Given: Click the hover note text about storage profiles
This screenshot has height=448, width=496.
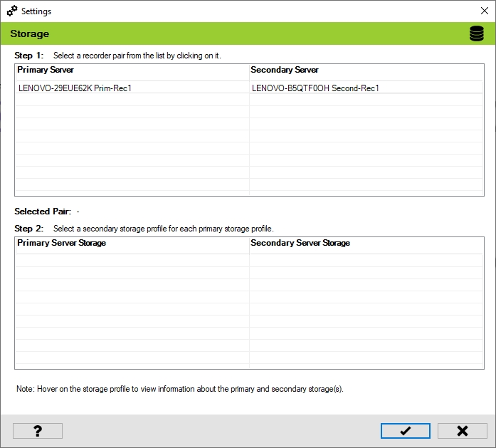Looking at the screenshot, I should [180, 390].
